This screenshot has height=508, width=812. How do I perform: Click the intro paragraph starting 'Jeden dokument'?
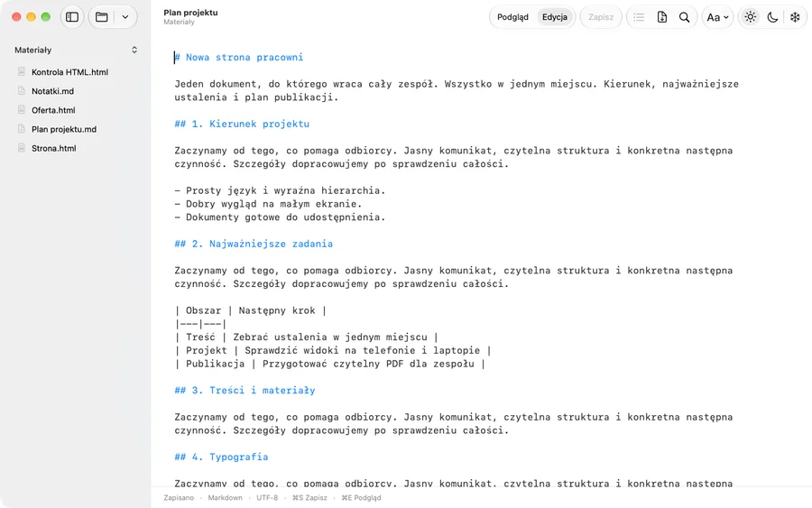tap(457, 90)
